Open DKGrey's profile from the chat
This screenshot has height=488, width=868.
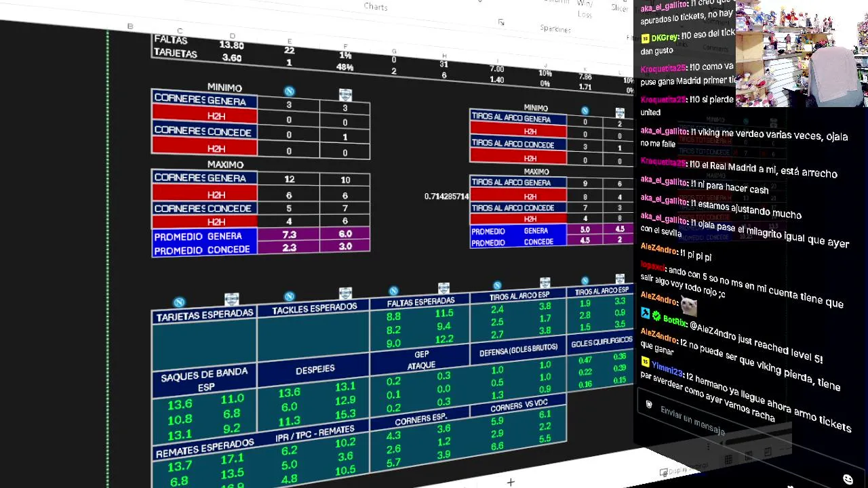(x=665, y=38)
